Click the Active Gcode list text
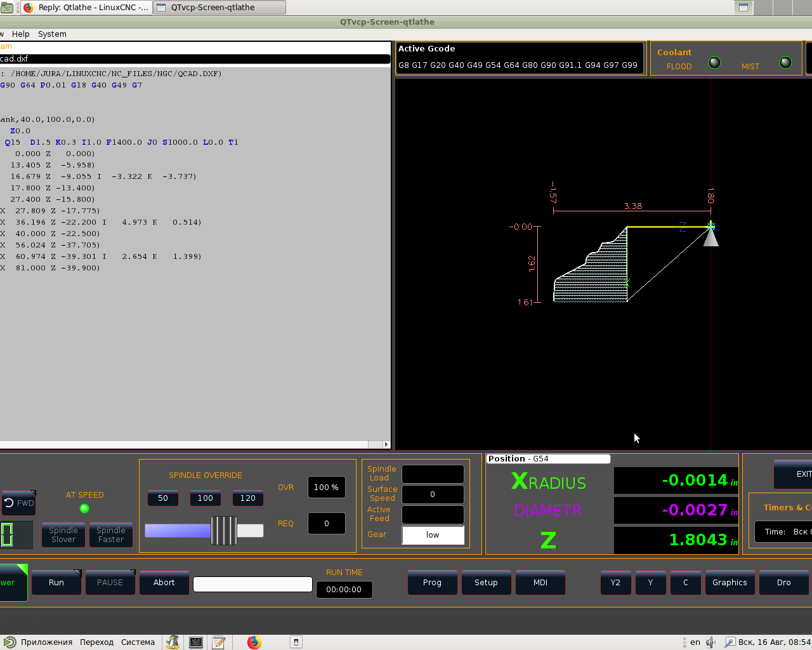 [518, 65]
